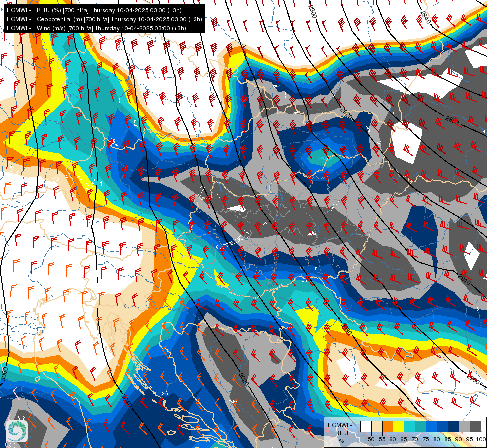Click the legend title ECMWF-E RHU %
487x448 pixels.
click(x=342, y=433)
